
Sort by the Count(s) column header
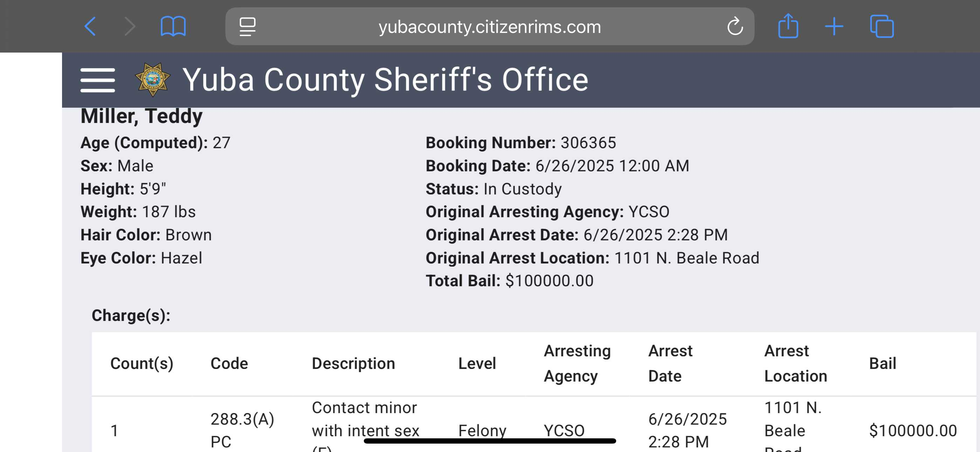coord(142,363)
